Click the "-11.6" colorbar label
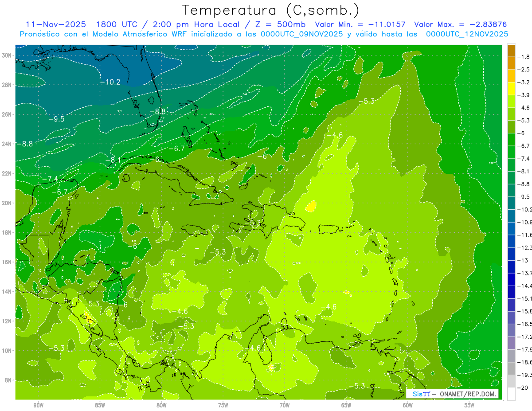This screenshot has width=532, height=411. click(x=525, y=235)
